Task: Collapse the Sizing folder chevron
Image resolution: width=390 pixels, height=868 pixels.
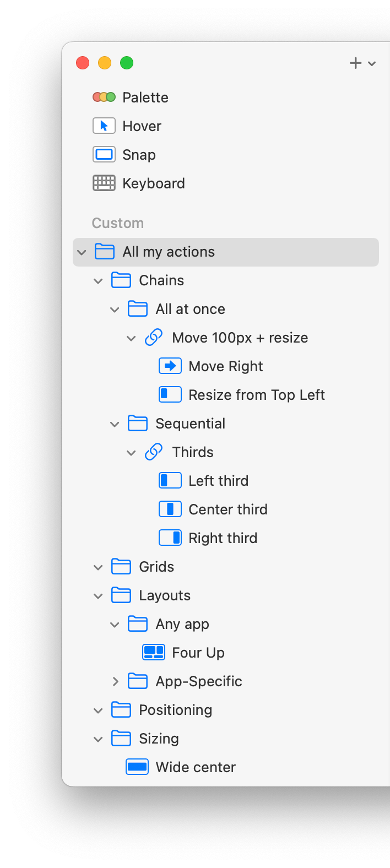Action: (99, 739)
